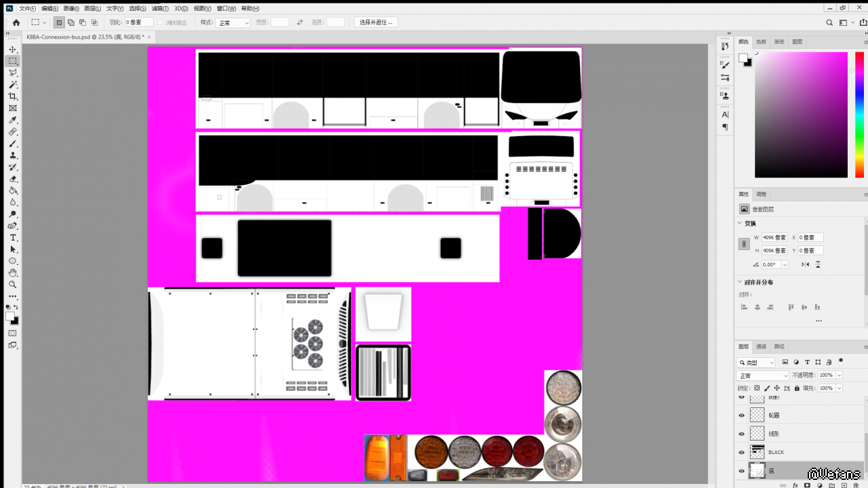Select the Move tool
This screenshot has width=868, height=488.
point(13,49)
